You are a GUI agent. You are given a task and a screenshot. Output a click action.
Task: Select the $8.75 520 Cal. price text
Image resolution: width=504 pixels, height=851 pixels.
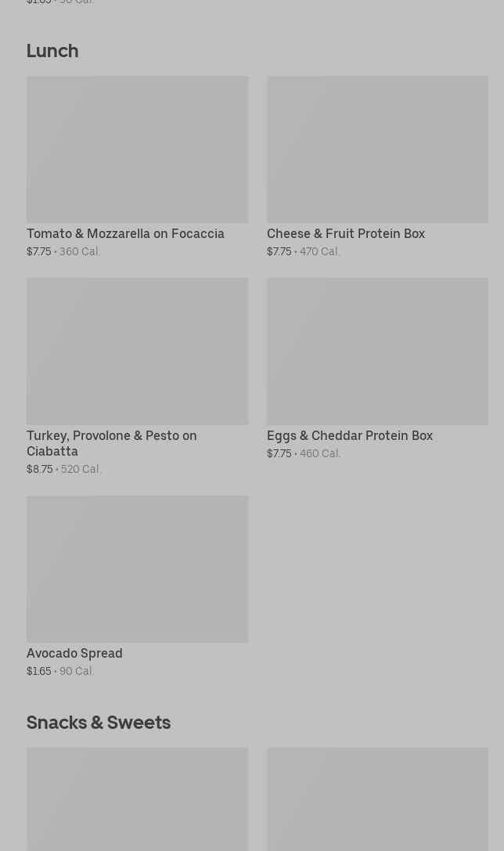[x=64, y=469]
